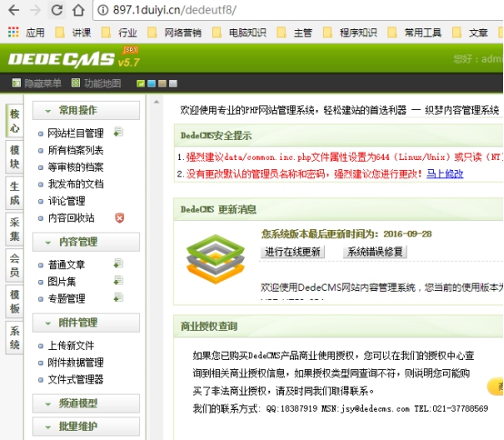Open the 常用工具 bookmark folder
504x440 pixels.
(x=415, y=33)
